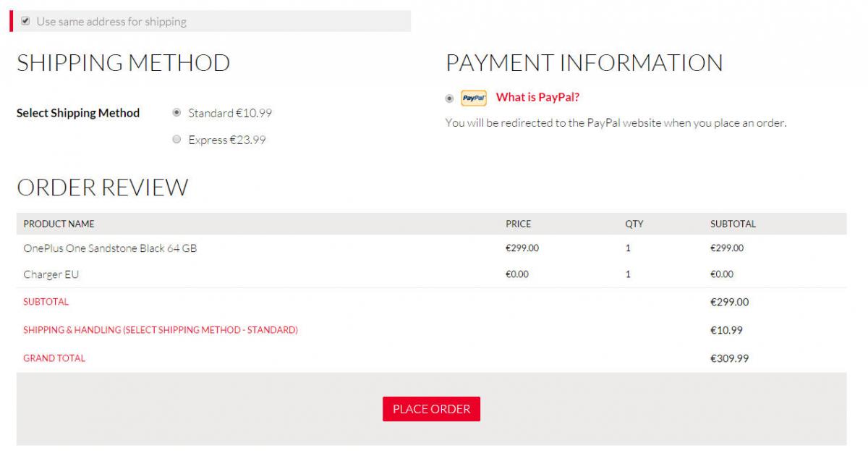The image size is (868, 451).
Task: Click the Payment Information heading
Action: [584, 62]
